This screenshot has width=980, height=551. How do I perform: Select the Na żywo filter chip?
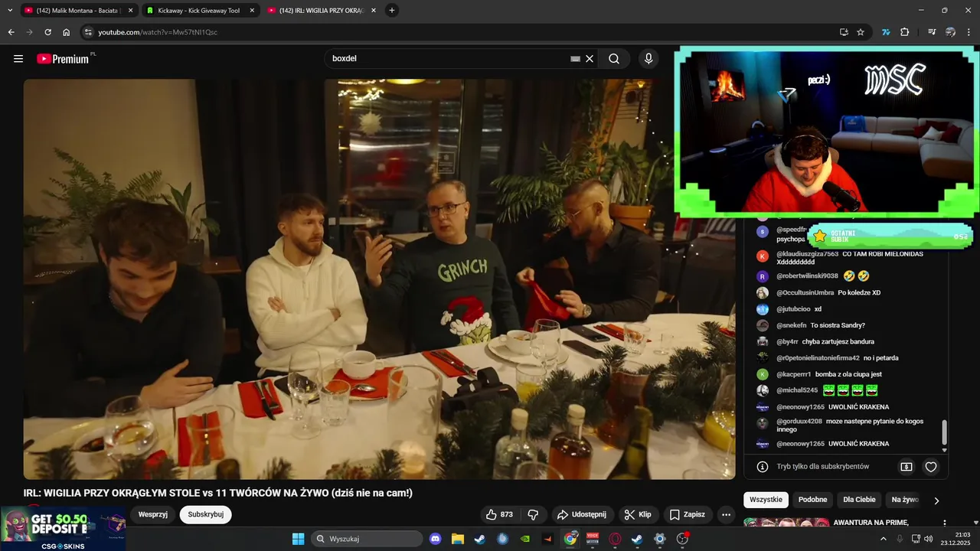click(905, 500)
